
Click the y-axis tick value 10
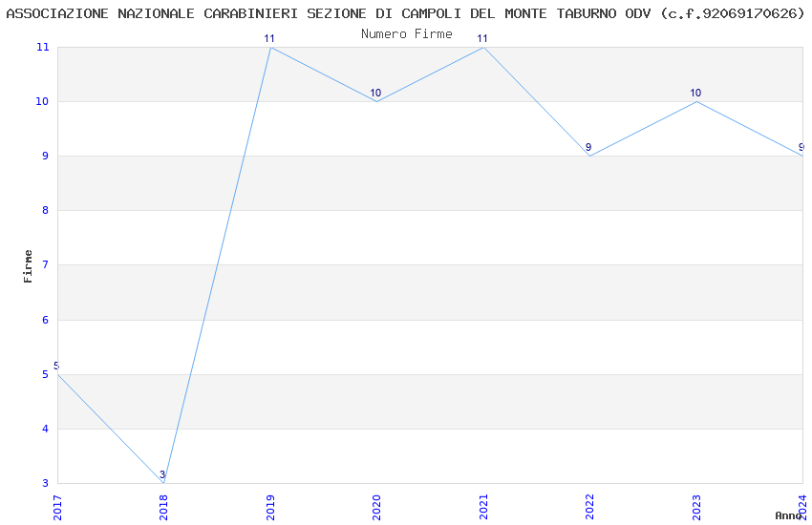pyautogui.click(x=42, y=101)
